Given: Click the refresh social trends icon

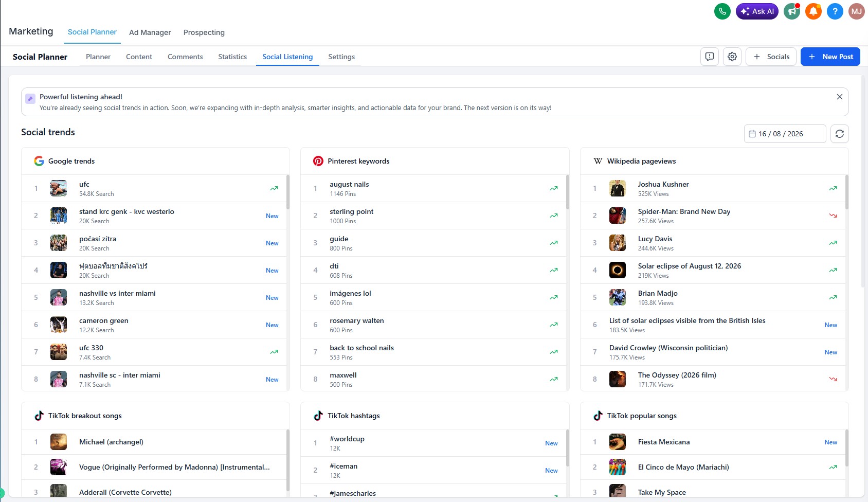Looking at the screenshot, I should coord(840,134).
